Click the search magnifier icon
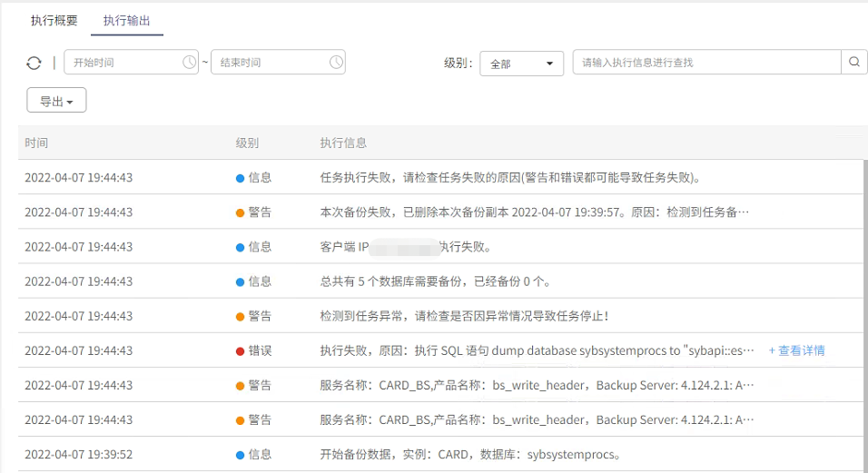This screenshot has height=473, width=868. coord(854,62)
